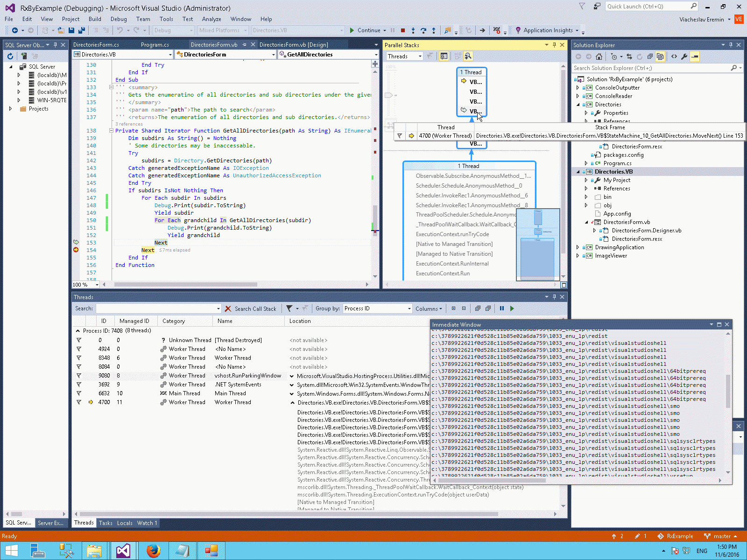Toggle the flag on thread 9080 row
The image size is (747, 560).
79,376
